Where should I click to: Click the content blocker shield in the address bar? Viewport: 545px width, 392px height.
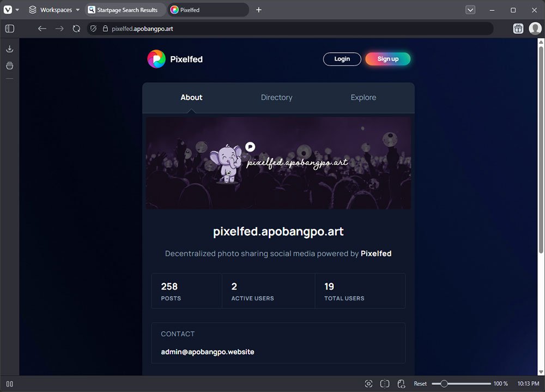coord(93,28)
